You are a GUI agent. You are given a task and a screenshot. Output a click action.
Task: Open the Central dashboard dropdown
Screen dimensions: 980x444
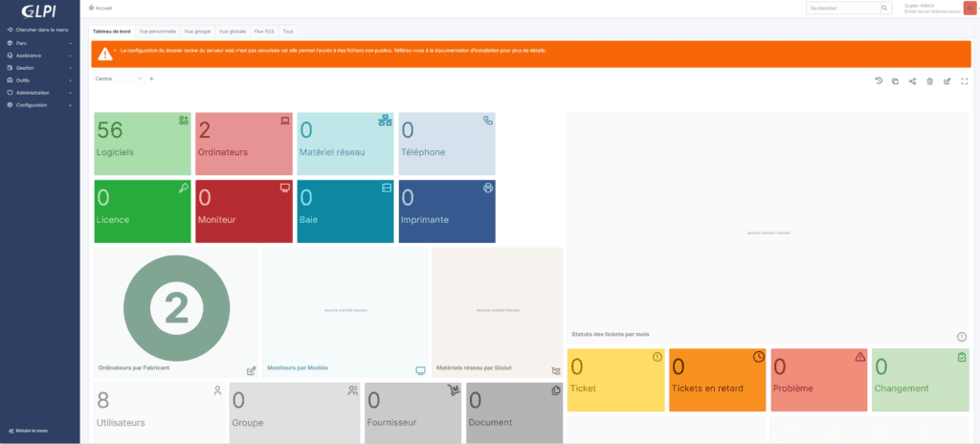(x=118, y=78)
